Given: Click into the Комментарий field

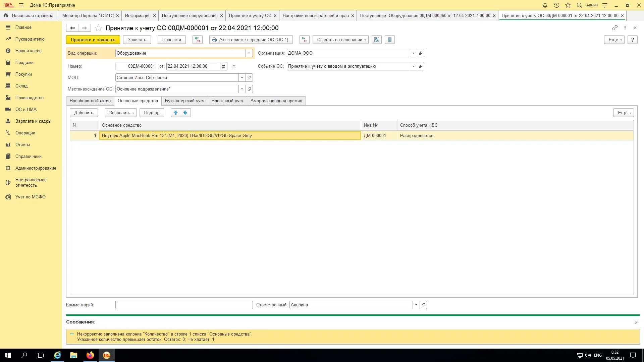Looking at the screenshot, I should point(184,305).
